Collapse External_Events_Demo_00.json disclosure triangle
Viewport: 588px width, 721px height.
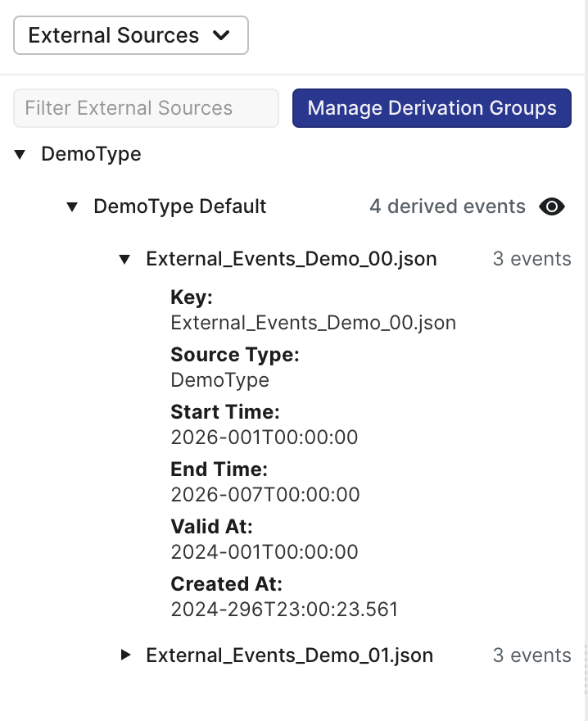tap(125, 259)
